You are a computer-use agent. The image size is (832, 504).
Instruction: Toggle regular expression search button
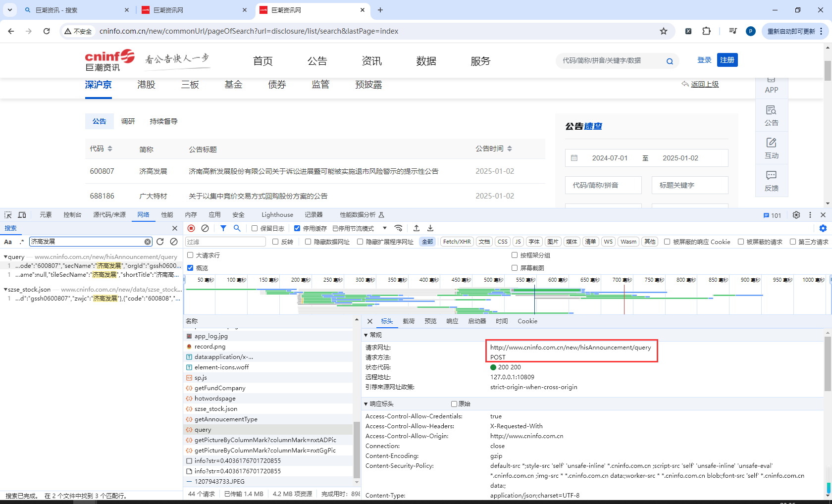coord(21,242)
